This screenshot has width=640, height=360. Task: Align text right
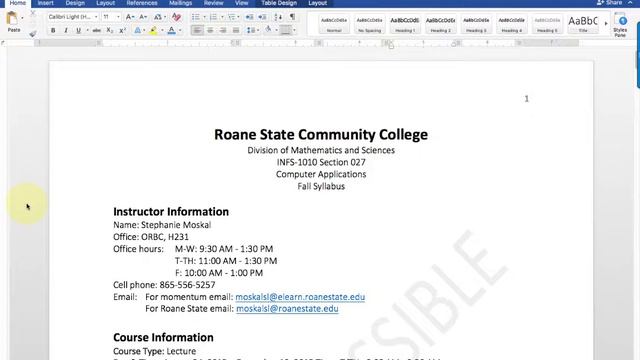coord(223,30)
